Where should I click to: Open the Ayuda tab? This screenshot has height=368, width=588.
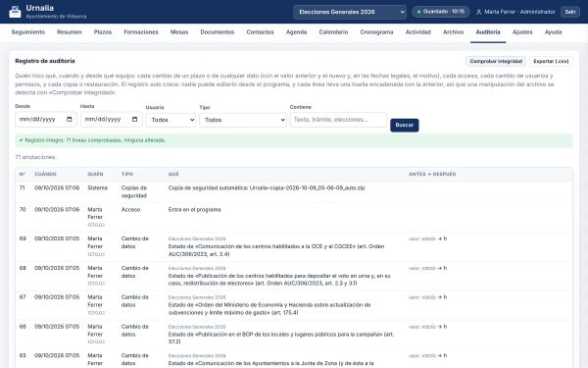(x=553, y=32)
